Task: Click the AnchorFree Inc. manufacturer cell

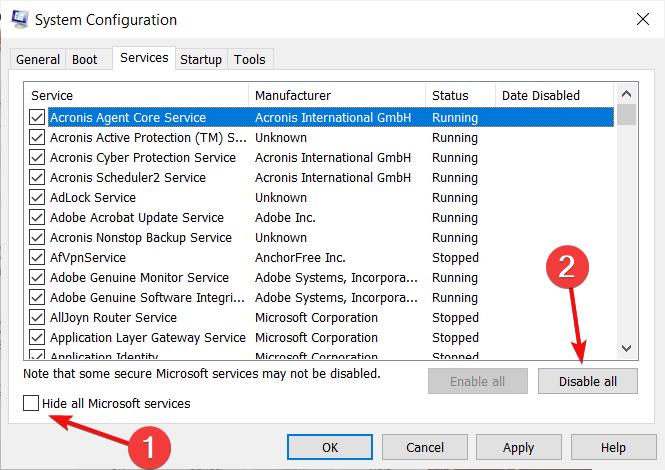Action: click(x=300, y=257)
